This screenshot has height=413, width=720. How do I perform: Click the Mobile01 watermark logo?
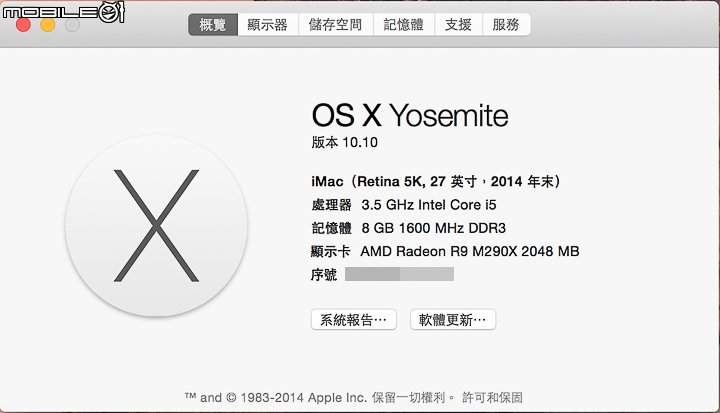click(63, 12)
